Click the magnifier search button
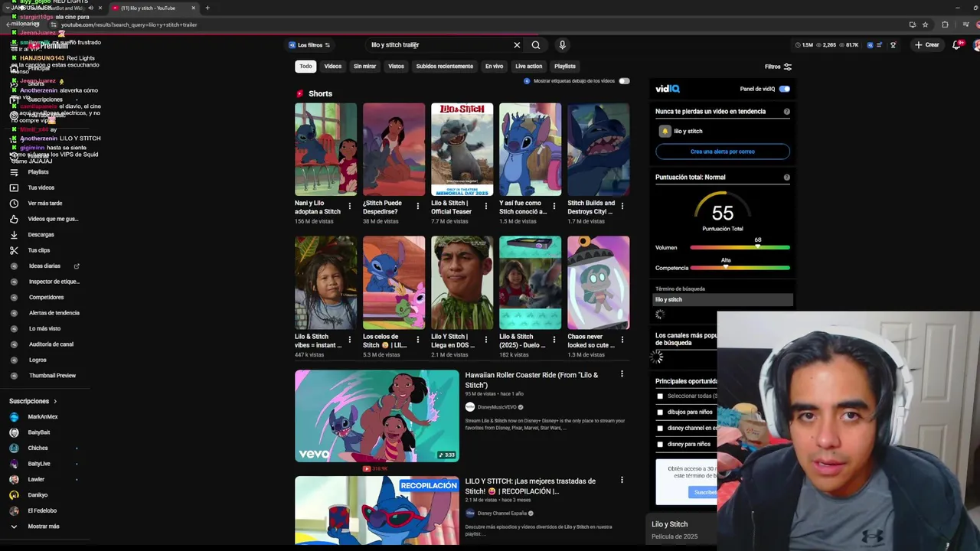The height and width of the screenshot is (551, 980). click(x=536, y=45)
